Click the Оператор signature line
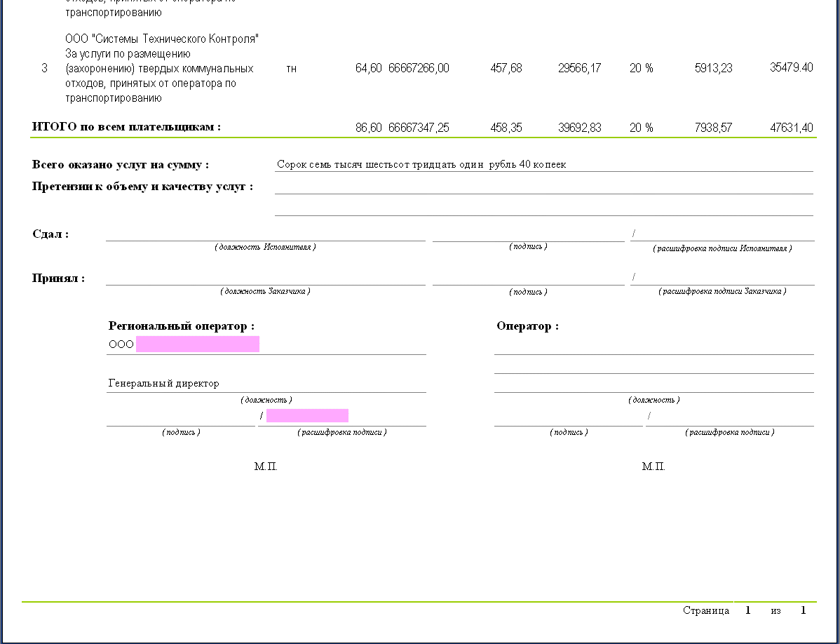Screen dimensions: 840x644 click(x=568, y=420)
